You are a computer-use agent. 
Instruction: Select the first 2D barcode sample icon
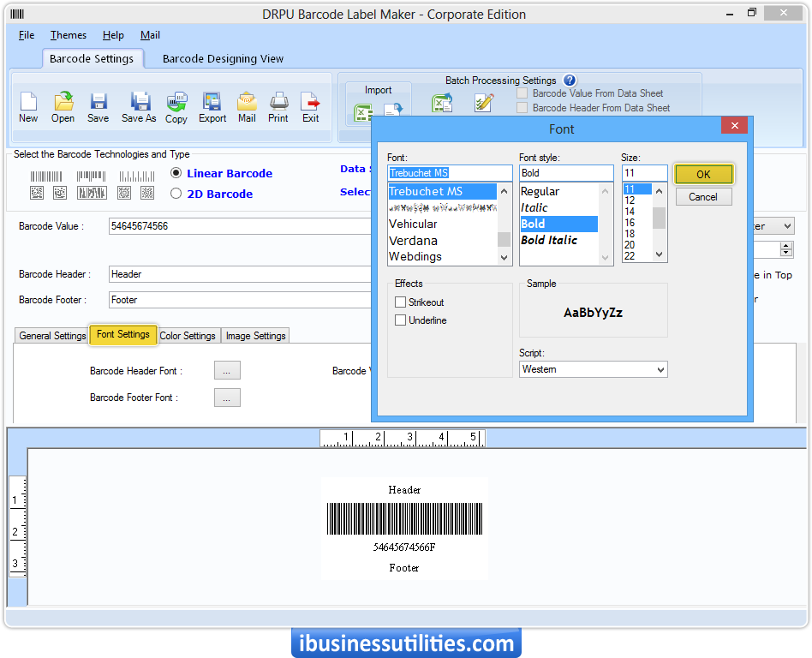tap(37, 194)
